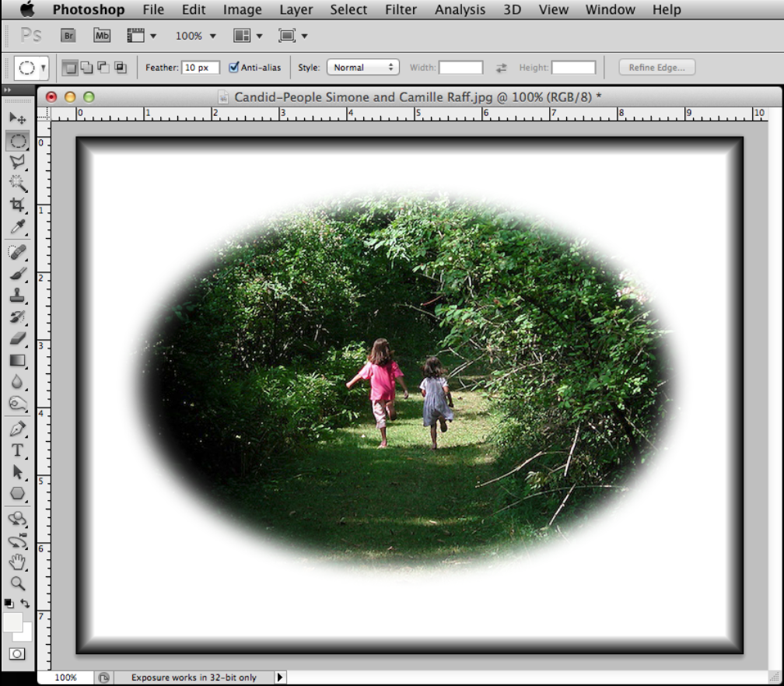Viewport: 784px width, 686px height.
Task: Choose the Horizontal Type tool
Action: [x=17, y=450]
